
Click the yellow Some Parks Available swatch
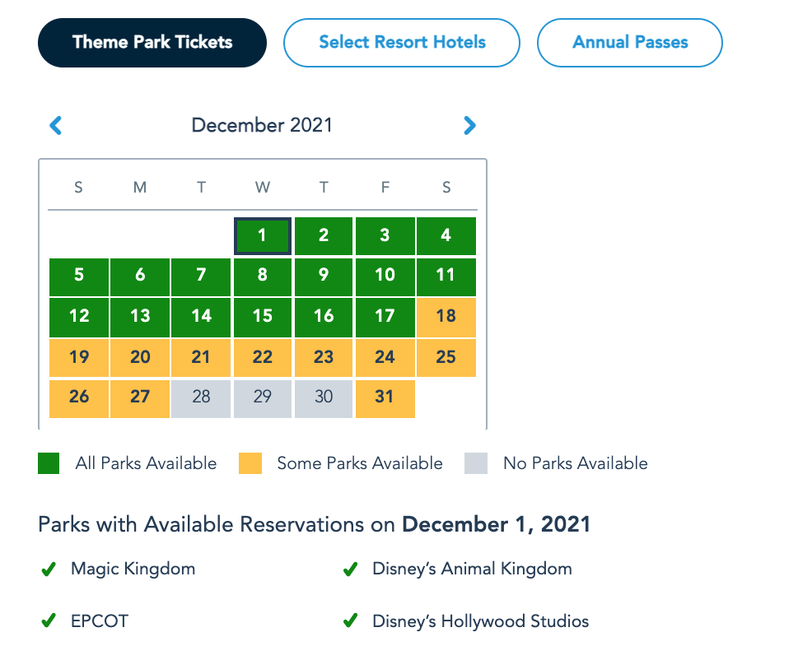[250, 463]
